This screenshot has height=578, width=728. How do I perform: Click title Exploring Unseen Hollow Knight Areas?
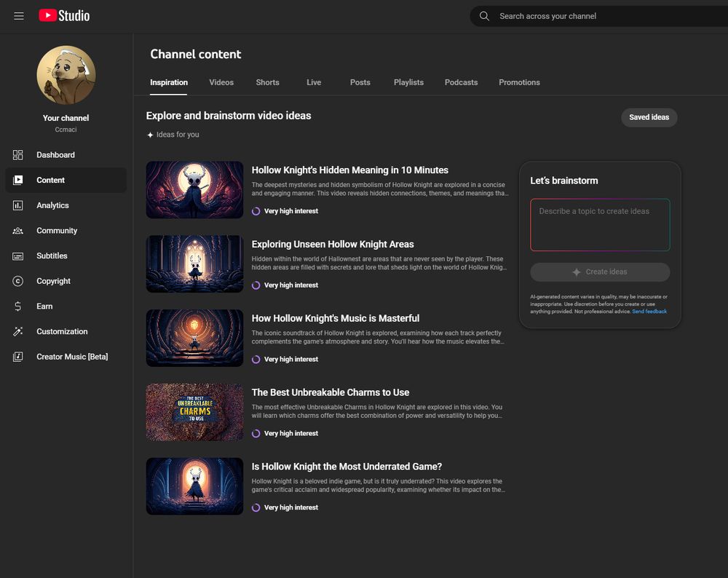click(x=333, y=244)
